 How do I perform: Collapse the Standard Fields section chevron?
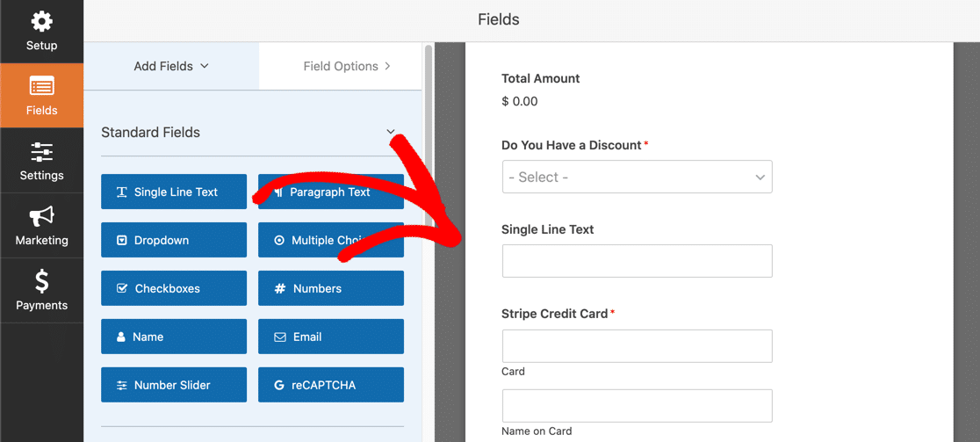[x=391, y=132]
